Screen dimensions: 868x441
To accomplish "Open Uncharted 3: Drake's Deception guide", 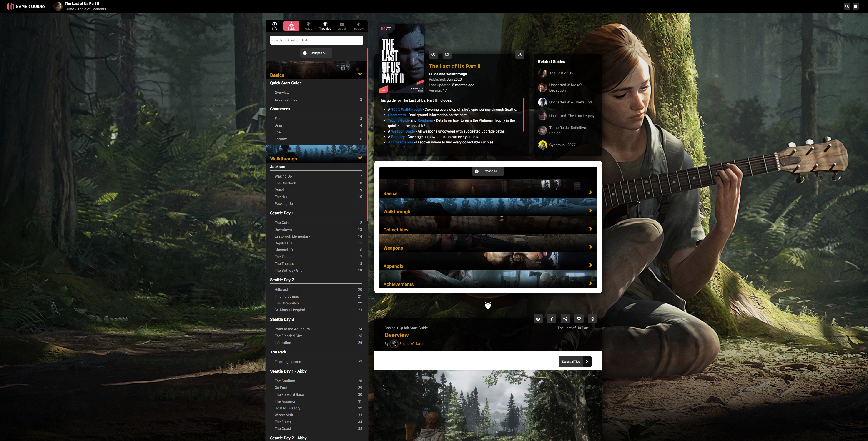I will tap(566, 88).
